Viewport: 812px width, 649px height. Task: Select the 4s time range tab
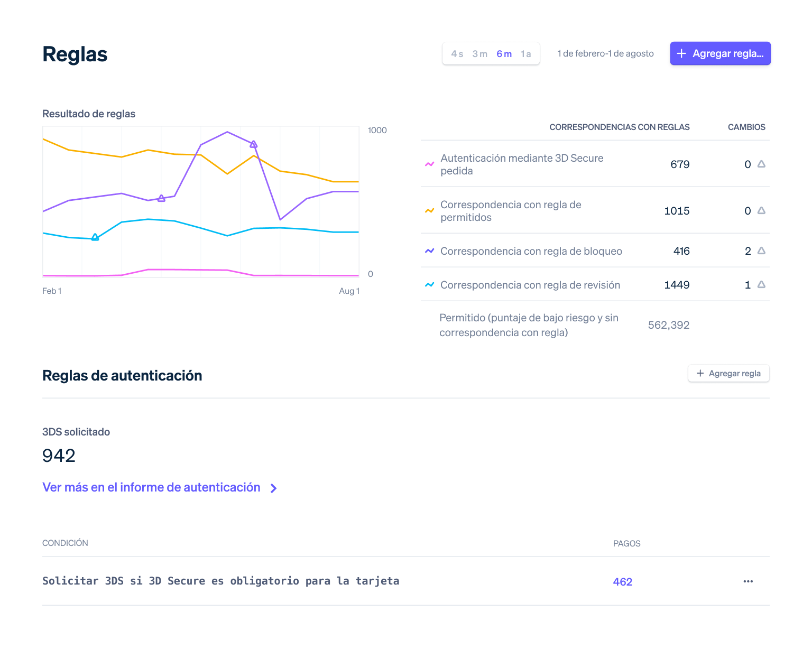[x=457, y=54]
